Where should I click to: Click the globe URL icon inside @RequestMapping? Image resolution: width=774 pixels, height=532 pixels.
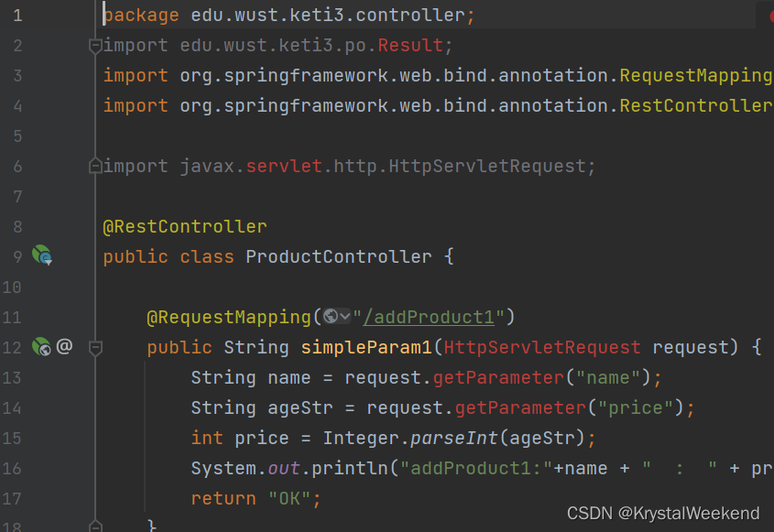pyautogui.click(x=331, y=316)
